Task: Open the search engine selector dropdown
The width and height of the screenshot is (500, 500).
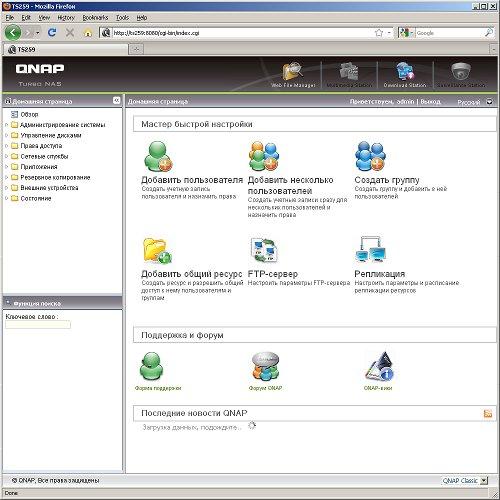Action: [406, 33]
